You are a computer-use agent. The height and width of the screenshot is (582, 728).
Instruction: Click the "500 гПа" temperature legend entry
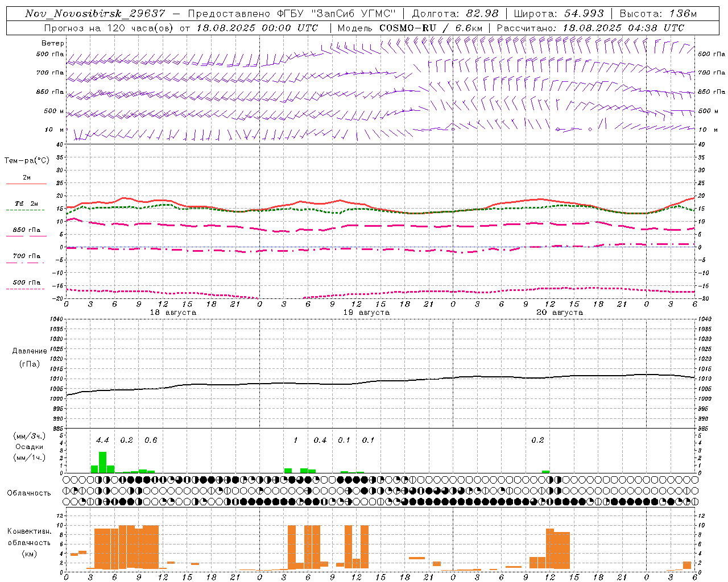click(x=27, y=282)
